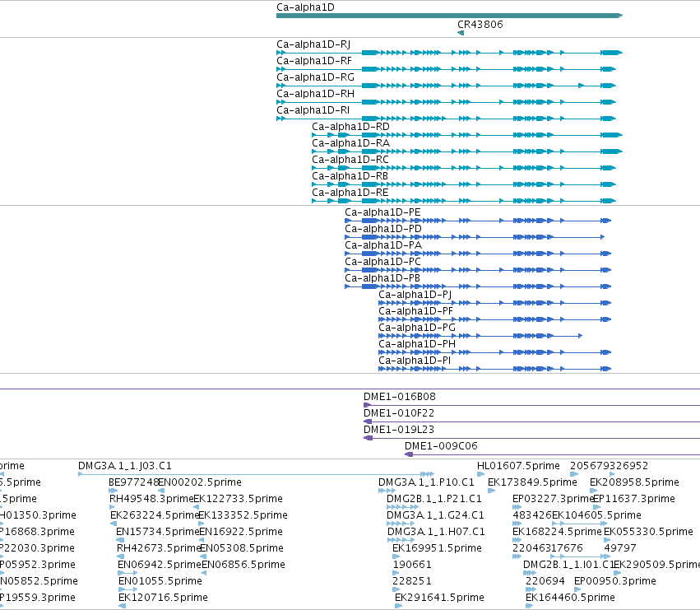The height and width of the screenshot is (610, 700).
Task: Click DME1-010F22 start arrow glyph
Action: tap(368, 421)
